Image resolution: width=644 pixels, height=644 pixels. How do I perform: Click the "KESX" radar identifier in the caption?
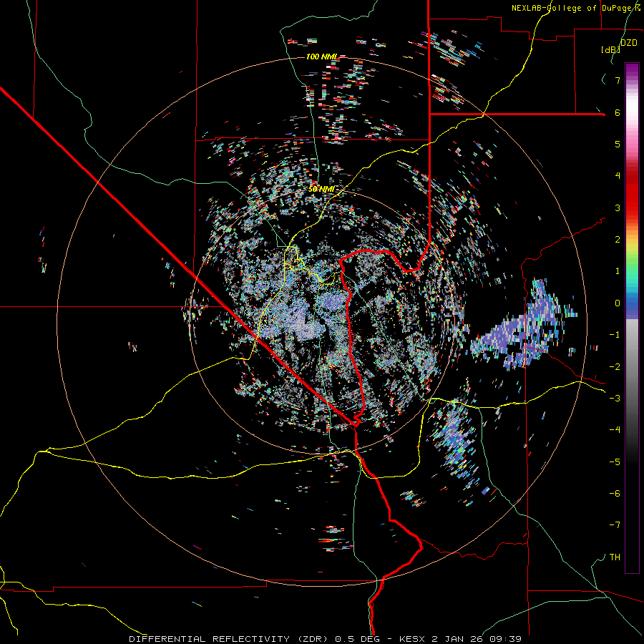pos(414,639)
